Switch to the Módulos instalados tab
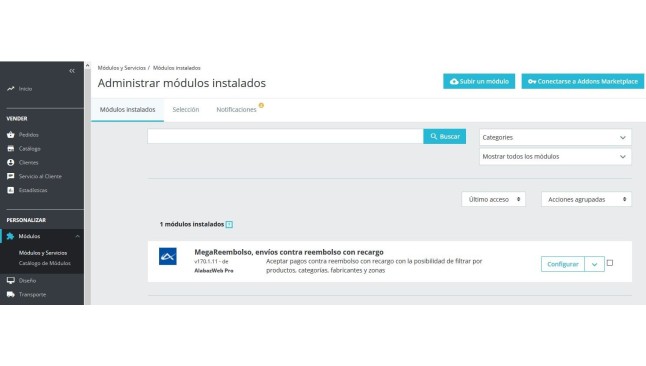Screen dimensions: 646x366 [127, 110]
